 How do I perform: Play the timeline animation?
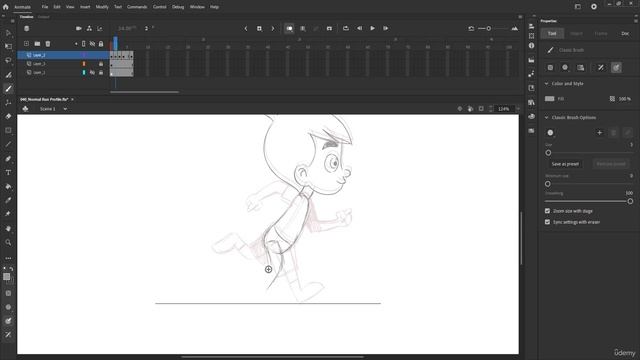(372, 29)
